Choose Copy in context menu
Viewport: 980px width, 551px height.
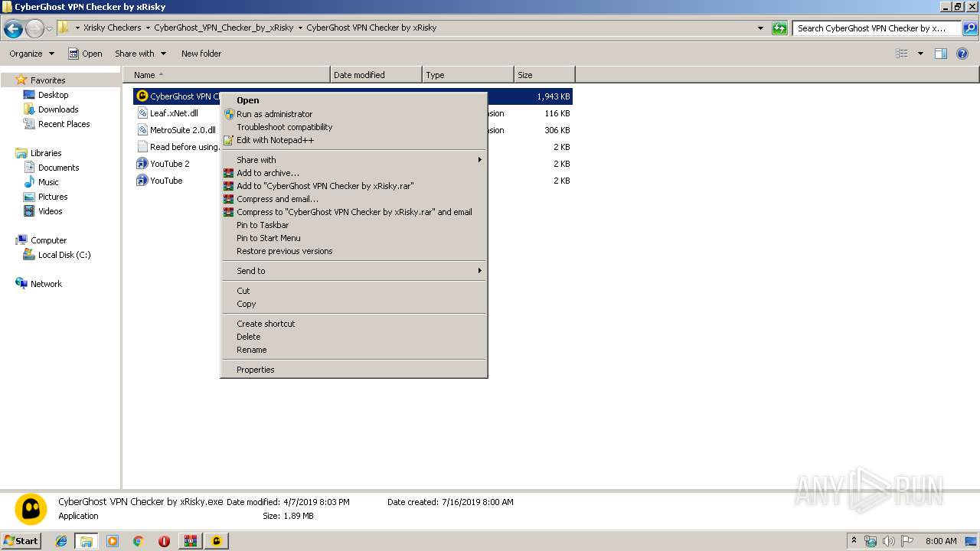click(354, 304)
